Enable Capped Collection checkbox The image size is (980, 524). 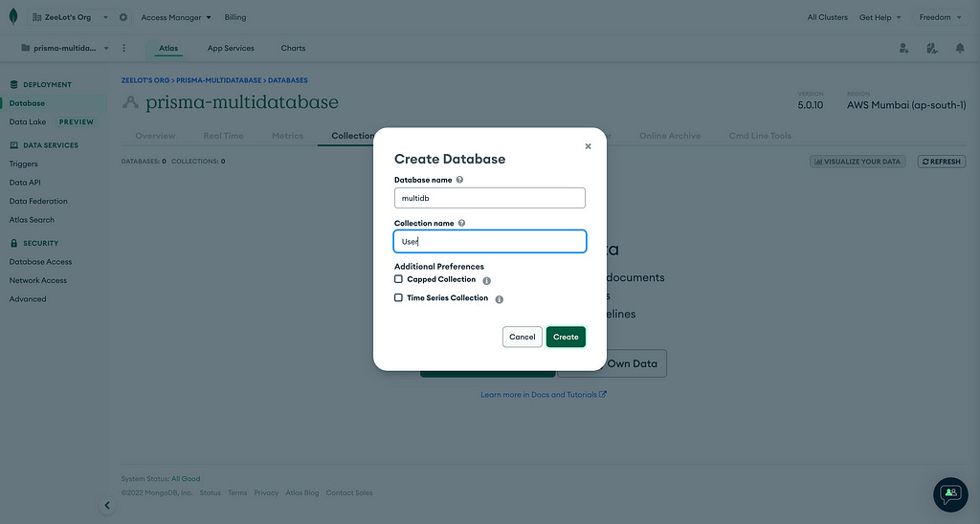[x=398, y=279]
